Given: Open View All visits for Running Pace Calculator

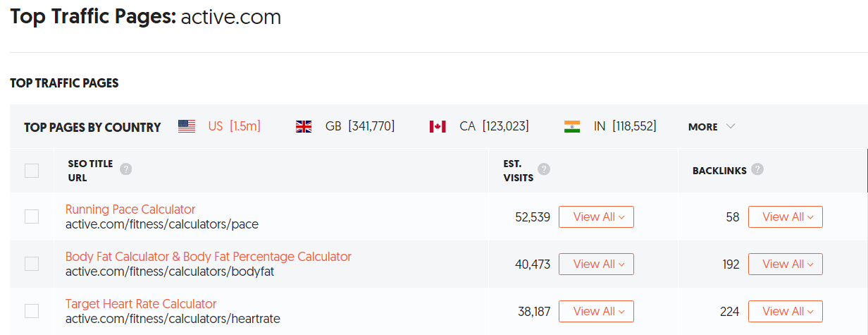Looking at the screenshot, I should pyautogui.click(x=596, y=217).
